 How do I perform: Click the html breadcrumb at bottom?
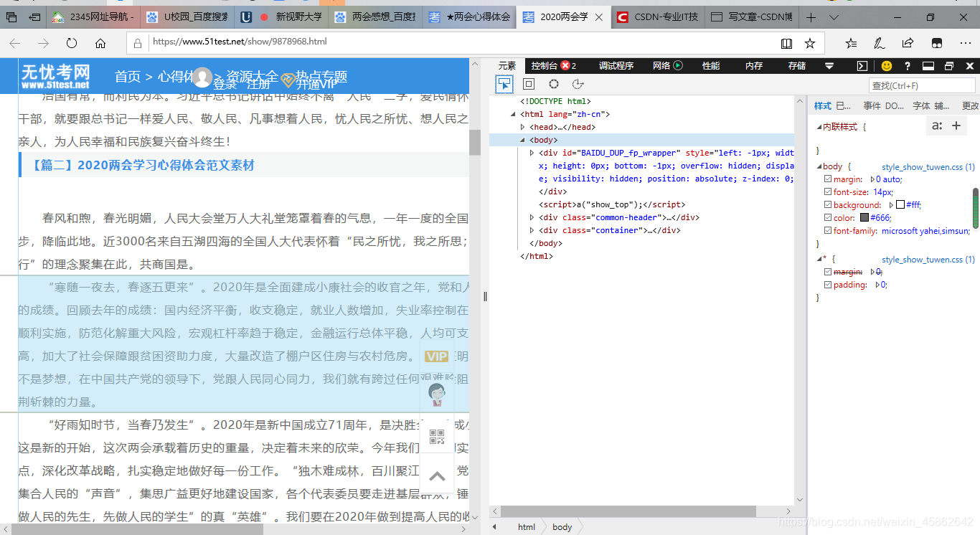tap(527, 527)
